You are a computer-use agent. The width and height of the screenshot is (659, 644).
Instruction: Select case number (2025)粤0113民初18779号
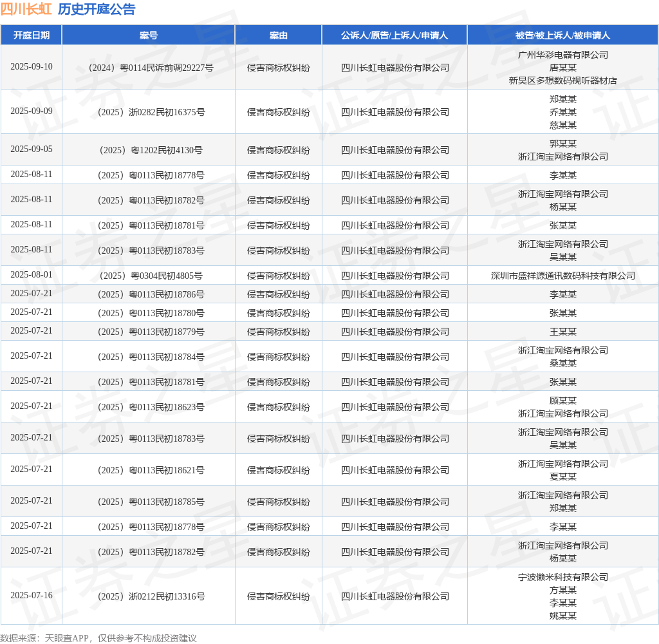151,332
